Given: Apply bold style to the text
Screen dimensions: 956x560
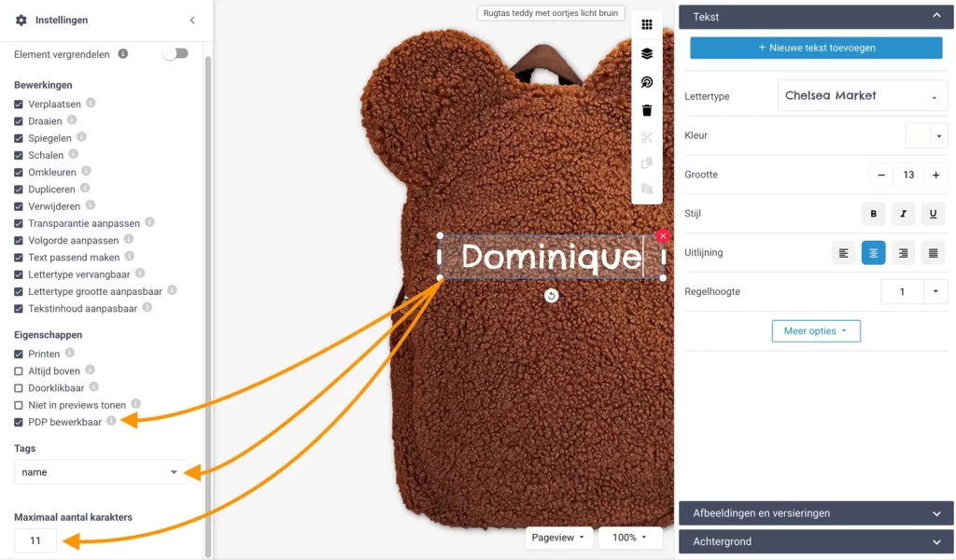Looking at the screenshot, I should click(x=873, y=214).
